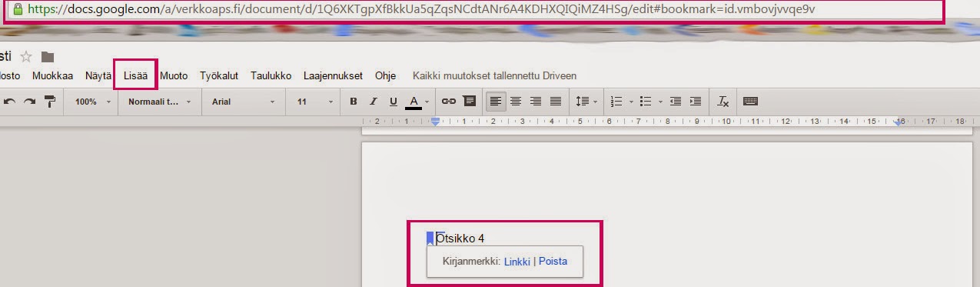Image resolution: width=980 pixels, height=287 pixels.
Task: Click Poista to remove the bookmark
Action: click(x=553, y=262)
